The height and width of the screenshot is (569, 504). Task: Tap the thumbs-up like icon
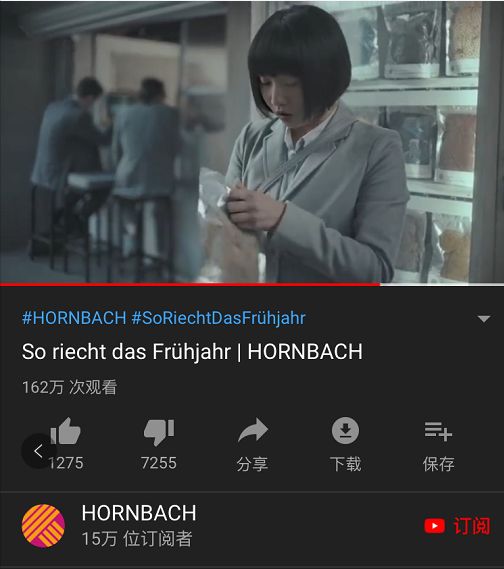click(65, 431)
